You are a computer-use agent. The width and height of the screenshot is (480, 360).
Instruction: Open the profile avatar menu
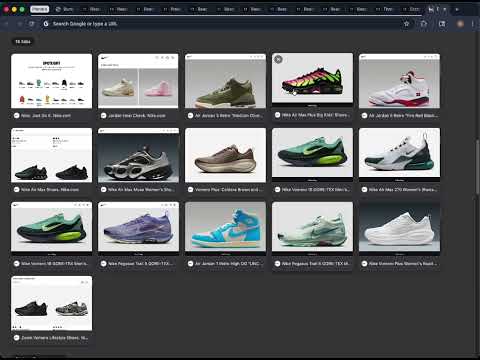click(x=460, y=24)
